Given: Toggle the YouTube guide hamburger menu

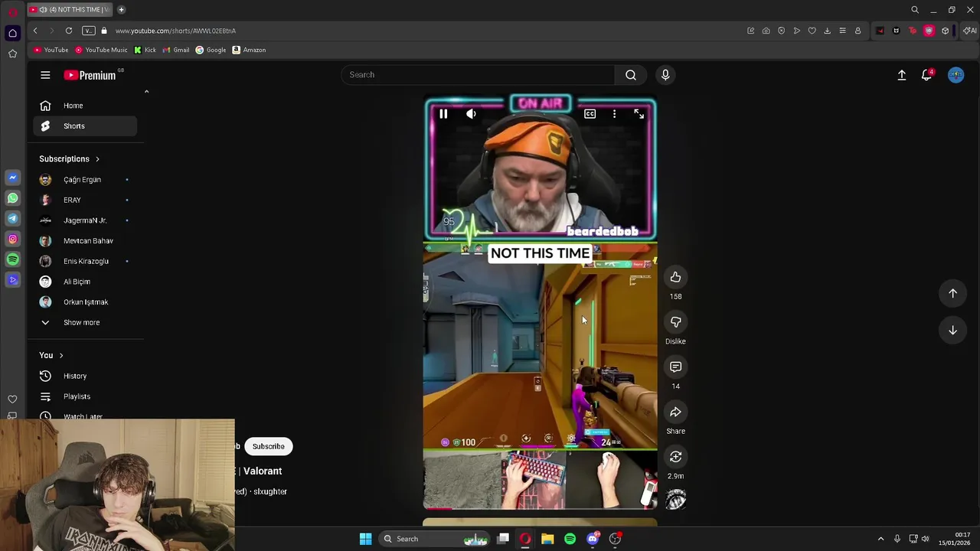Looking at the screenshot, I should (45, 75).
